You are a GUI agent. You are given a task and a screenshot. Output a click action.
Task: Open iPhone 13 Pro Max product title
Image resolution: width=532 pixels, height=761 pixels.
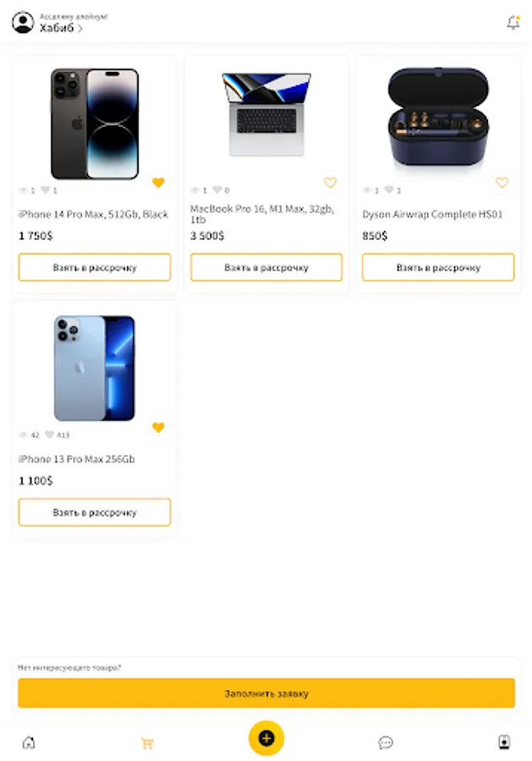click(x=77, y=459)
